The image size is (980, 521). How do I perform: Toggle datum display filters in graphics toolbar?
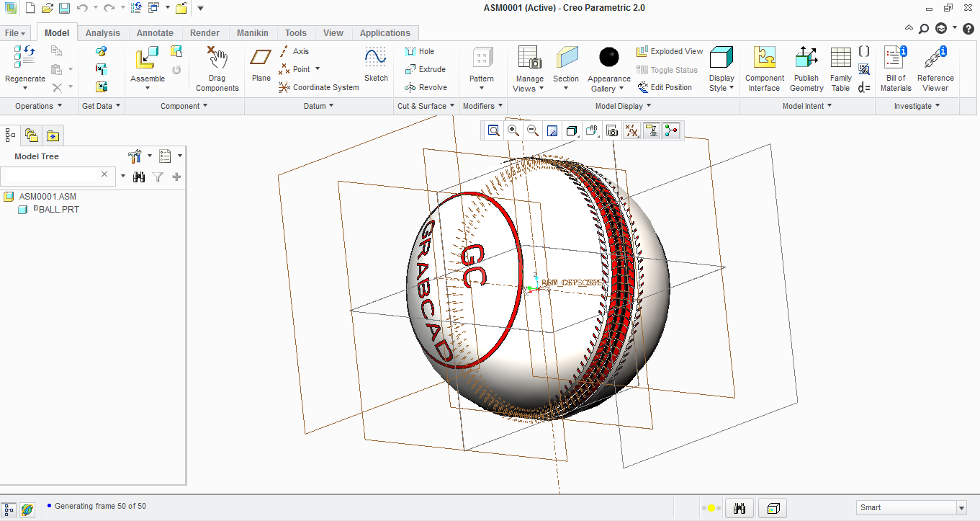tap(631, 130)
